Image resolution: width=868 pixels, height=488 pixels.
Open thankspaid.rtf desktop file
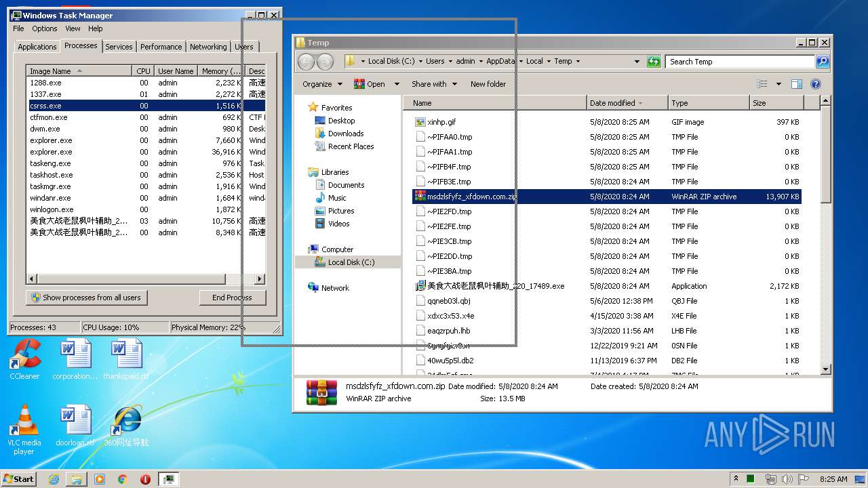point(126,359)
